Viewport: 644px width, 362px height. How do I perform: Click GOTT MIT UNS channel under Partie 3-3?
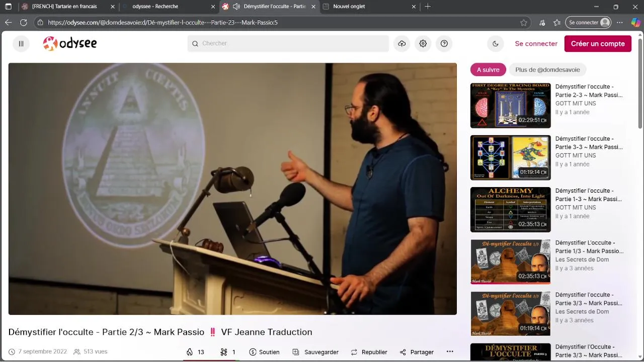(x=576, y=155)
